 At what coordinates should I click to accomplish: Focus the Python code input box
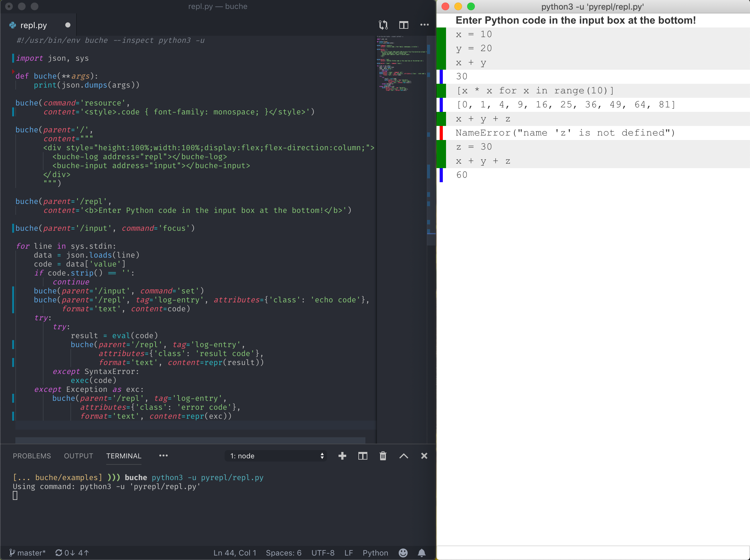[x=593, y=552]
